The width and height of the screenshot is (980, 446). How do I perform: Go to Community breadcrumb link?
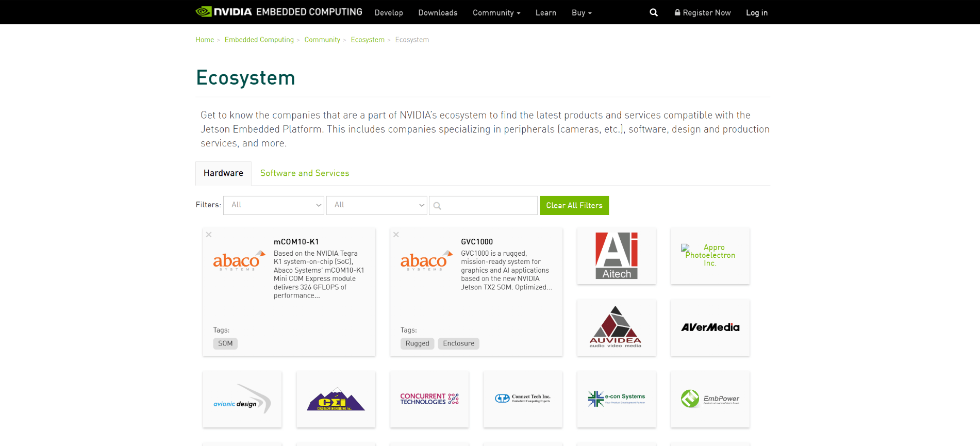point(322,40)
